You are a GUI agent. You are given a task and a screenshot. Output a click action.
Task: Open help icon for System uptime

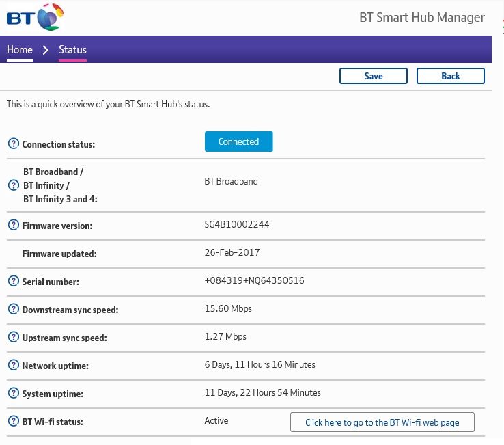coord(14,393)
